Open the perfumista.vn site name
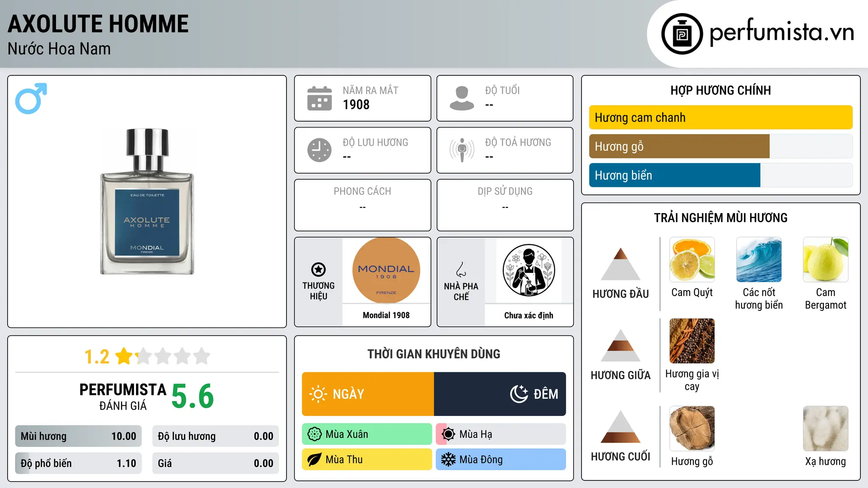Image resolution: width=868 pixels, height=488 pixels. pyautogui.click(x=782, y=33)
